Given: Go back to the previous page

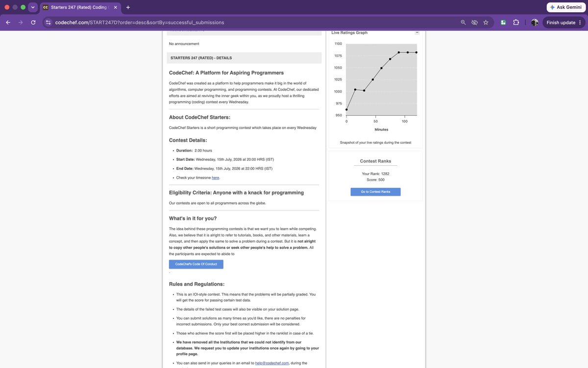Looking at the screenshot, I should pyautogui.click(x=8, y=23).
